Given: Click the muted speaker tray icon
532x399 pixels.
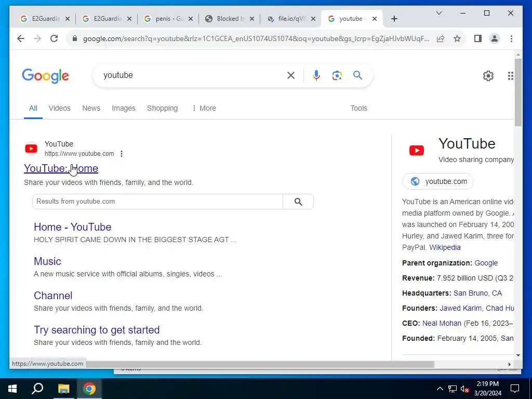Looking at the screenshot, I should coord(465,389).
